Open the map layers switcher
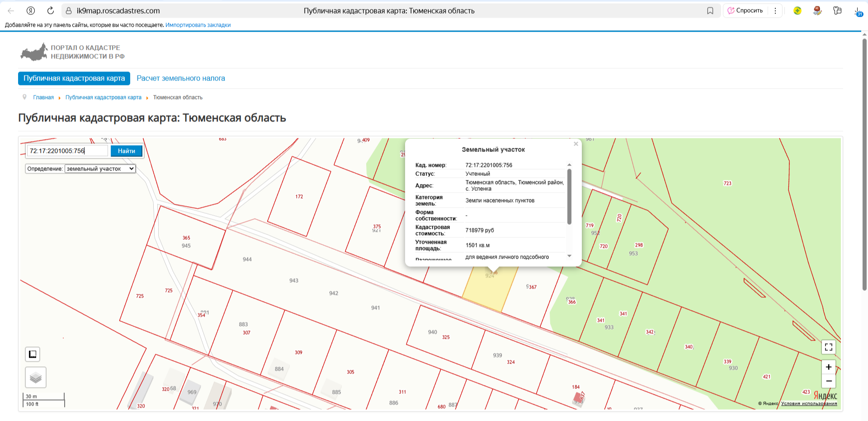 36,377
